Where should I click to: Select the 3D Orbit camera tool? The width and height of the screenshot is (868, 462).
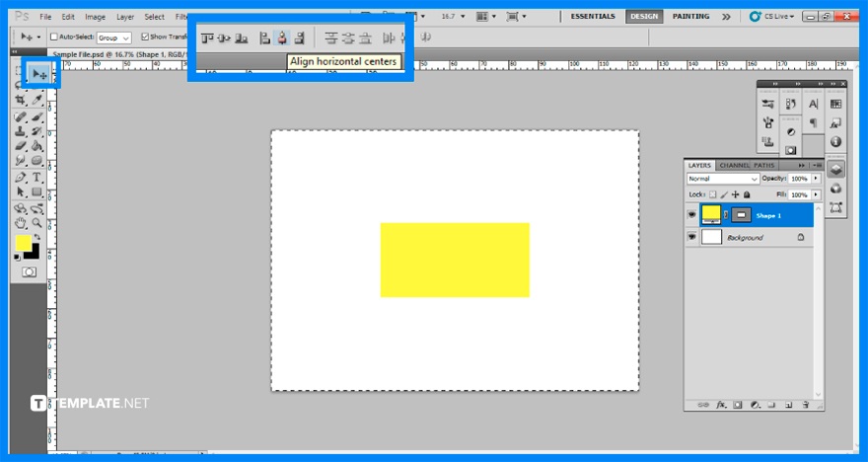(x=37, y=209)
